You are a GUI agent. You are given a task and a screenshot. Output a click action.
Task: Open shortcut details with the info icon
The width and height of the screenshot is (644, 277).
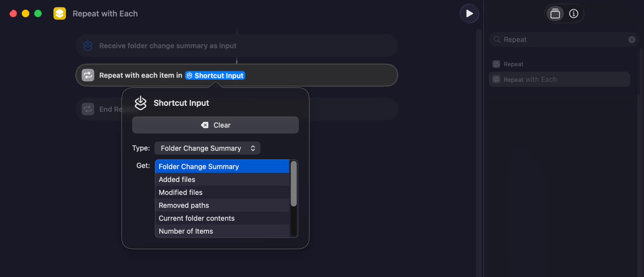574,14
